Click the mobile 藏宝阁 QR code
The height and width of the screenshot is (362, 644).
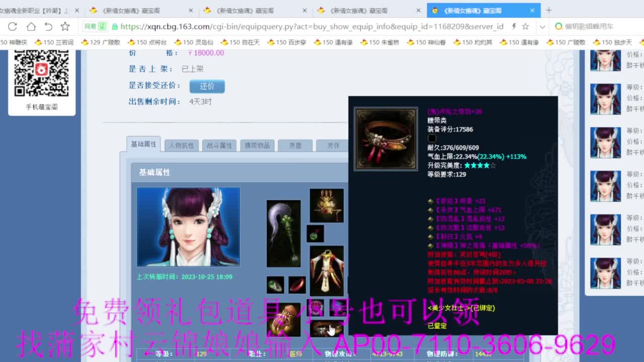point(41,73)
